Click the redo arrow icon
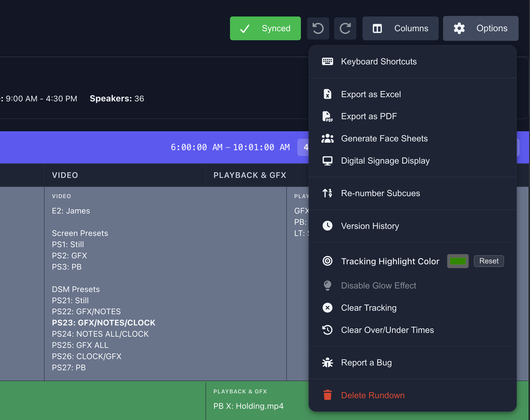 tap(345, 28)
